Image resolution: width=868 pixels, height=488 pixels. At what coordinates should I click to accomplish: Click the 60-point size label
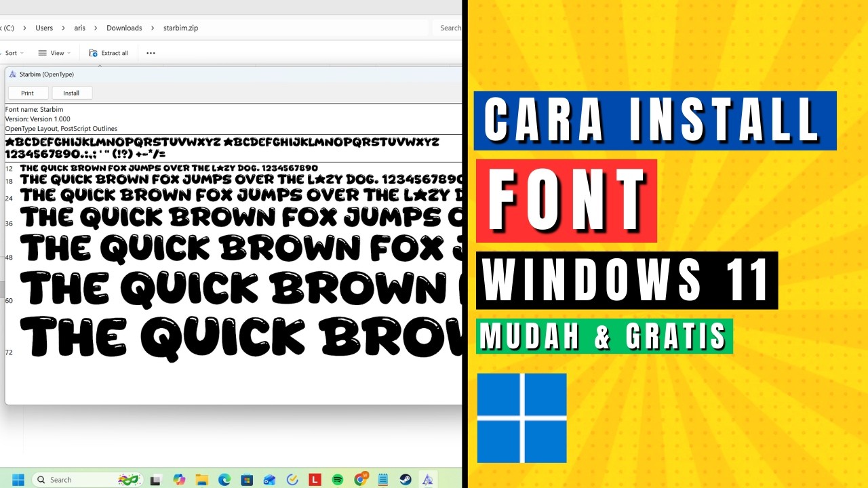point(9,300)
